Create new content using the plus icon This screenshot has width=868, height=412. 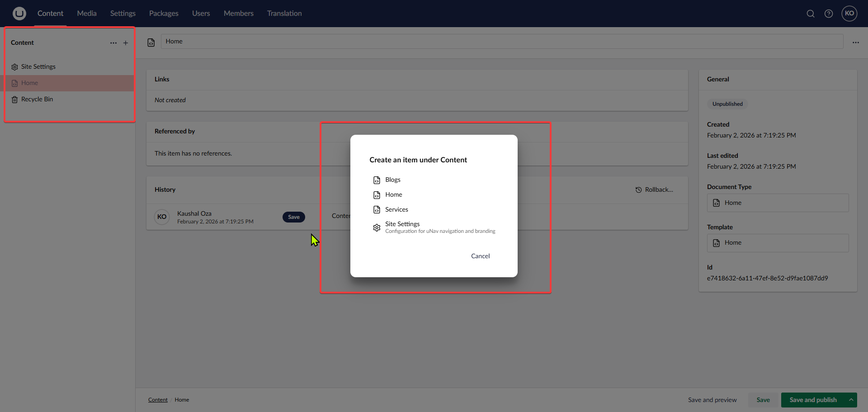click(125, 43)
